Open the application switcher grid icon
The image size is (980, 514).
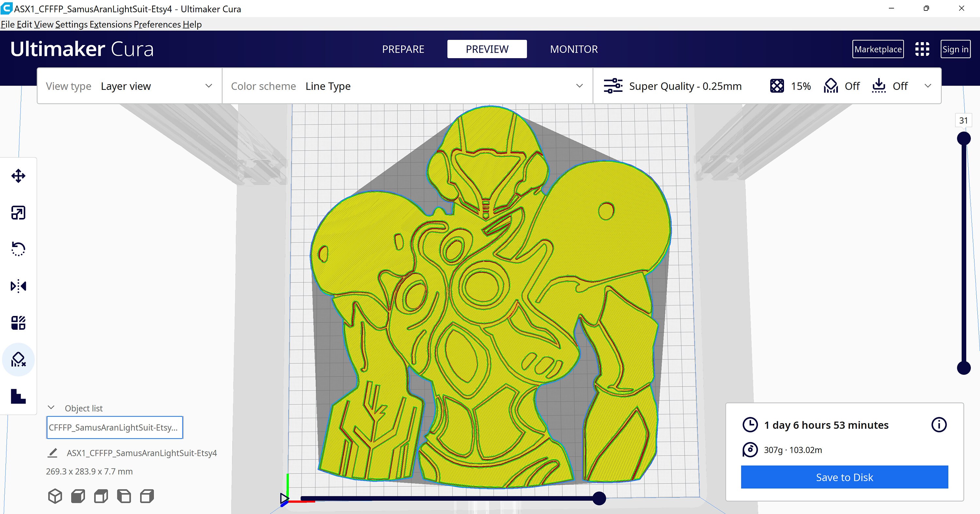[922, 49]
